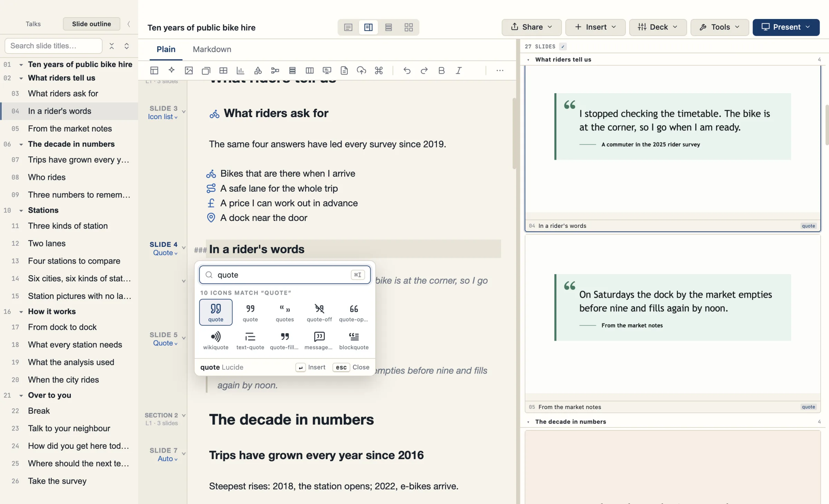Change Slide 4 Quote layout dropdown
This screenshot has width=829, height=504.
tap(165, 253)
